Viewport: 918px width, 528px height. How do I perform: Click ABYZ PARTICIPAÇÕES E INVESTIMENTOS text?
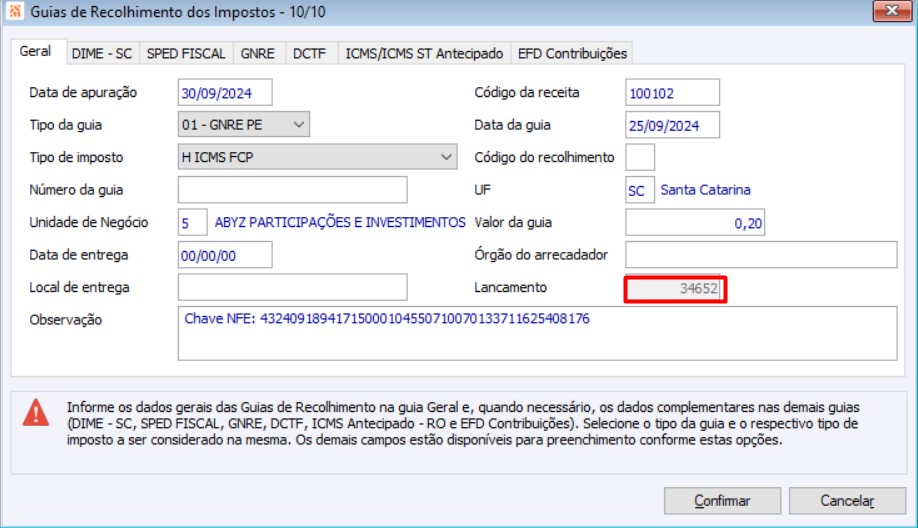click(x=340, y=222)
